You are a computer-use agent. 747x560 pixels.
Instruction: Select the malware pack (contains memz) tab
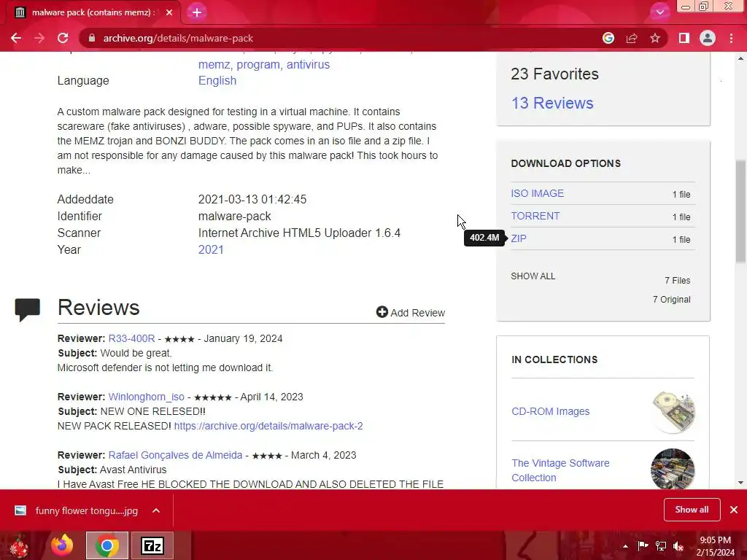pos(93,12)
